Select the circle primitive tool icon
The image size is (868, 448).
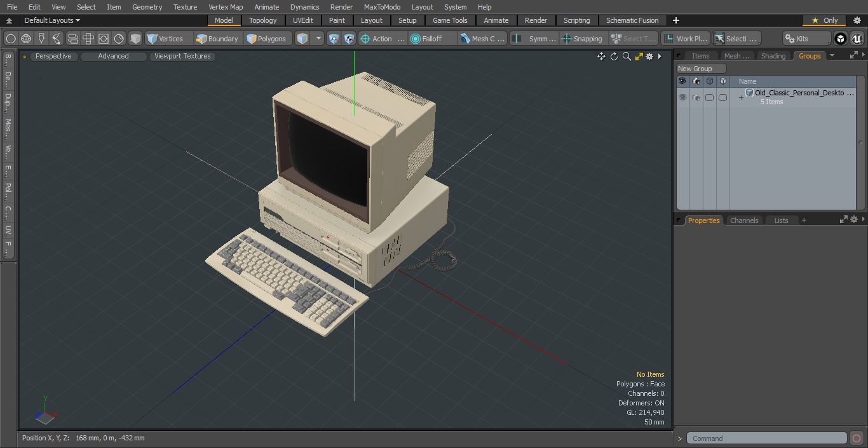pyautogui.click(x=11, y=39)
